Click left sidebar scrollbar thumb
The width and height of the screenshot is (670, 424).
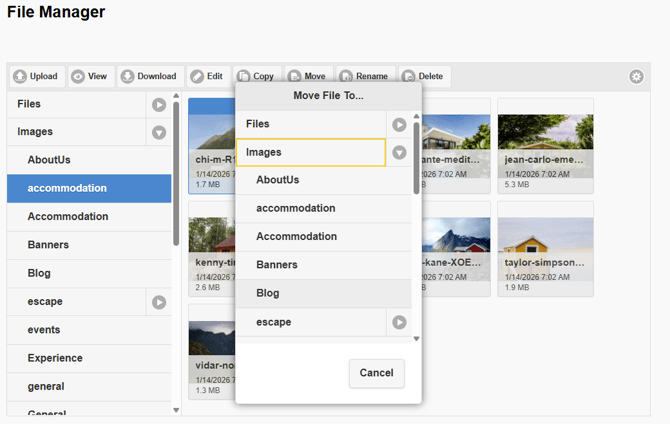click(x=176, y=174)
